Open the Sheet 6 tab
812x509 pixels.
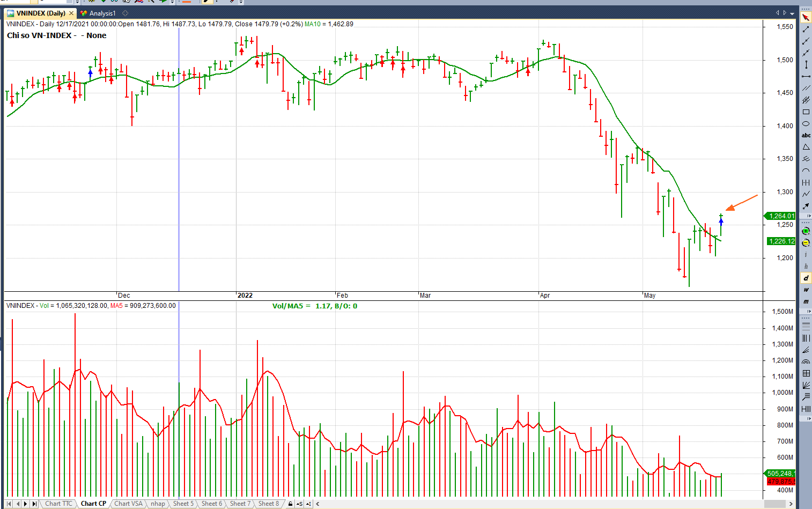(x=212, y=504)
